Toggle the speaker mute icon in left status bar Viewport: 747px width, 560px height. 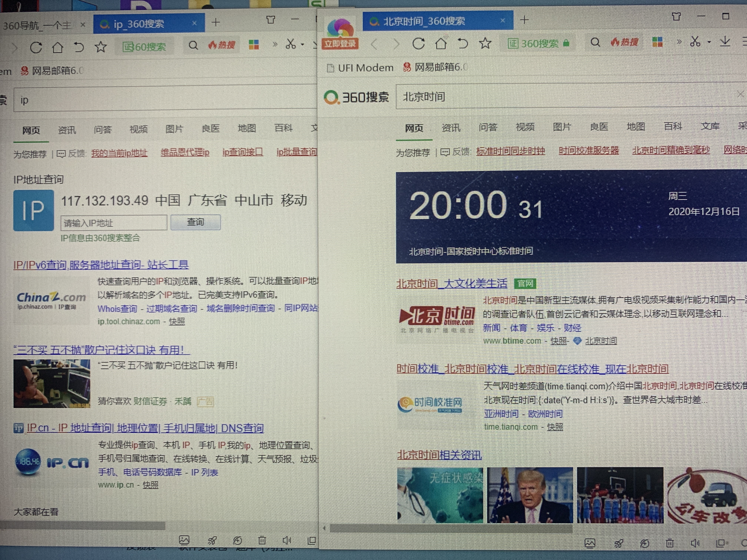tap(287, 540)
